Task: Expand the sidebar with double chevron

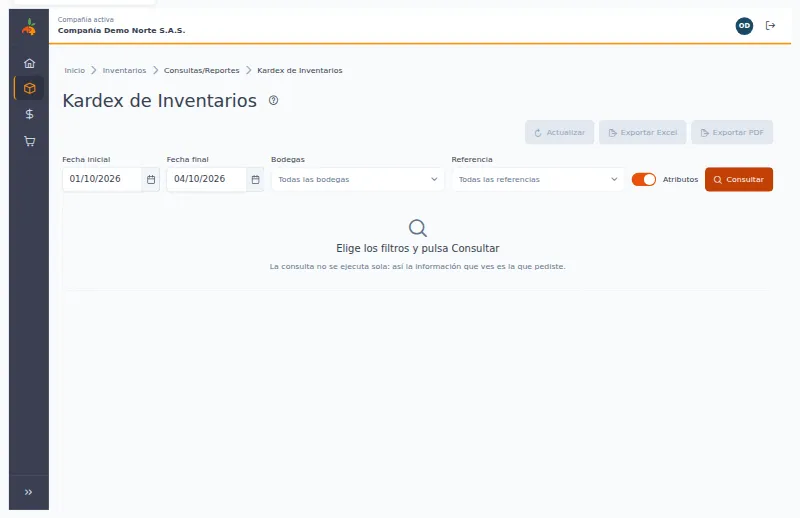Action: click(x=29, y=492)
